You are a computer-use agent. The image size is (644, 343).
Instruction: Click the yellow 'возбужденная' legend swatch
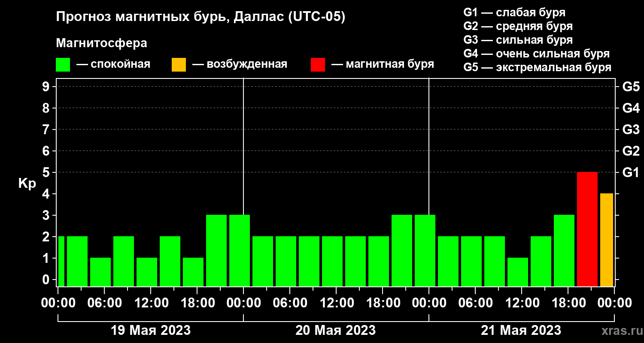click(179, 65)
